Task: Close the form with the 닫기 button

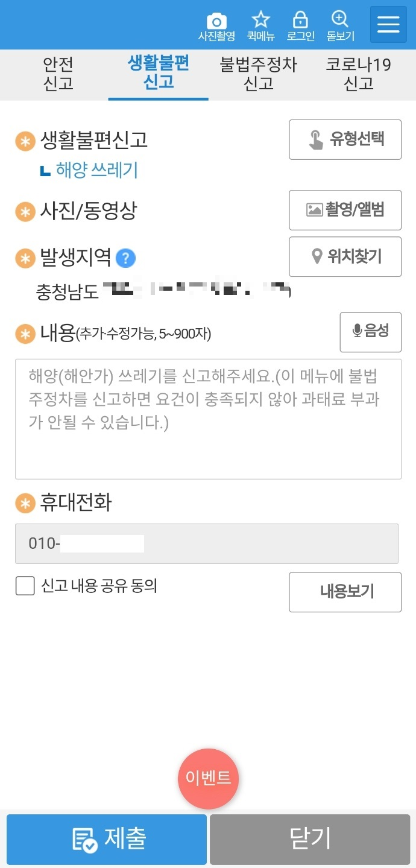Action: coord(310,839)
